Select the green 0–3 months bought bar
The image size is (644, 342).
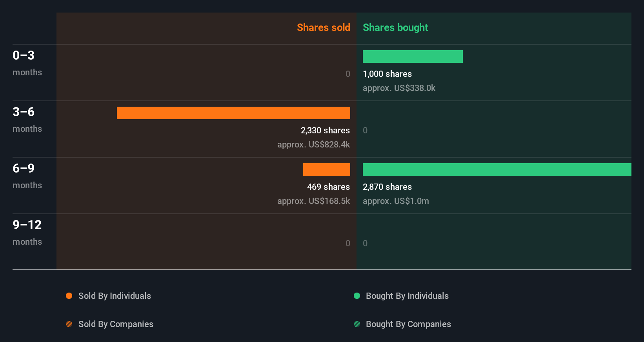click(x=413, y=56)
